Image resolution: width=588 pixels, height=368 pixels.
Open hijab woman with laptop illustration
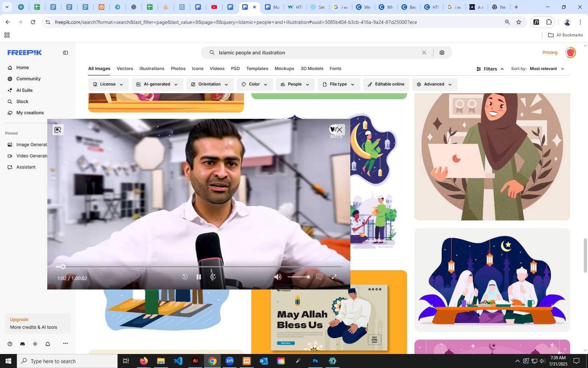click(x=492, y=157)
